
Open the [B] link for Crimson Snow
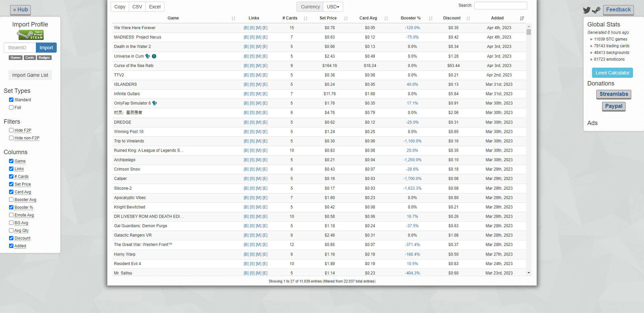tap(246, 169)
